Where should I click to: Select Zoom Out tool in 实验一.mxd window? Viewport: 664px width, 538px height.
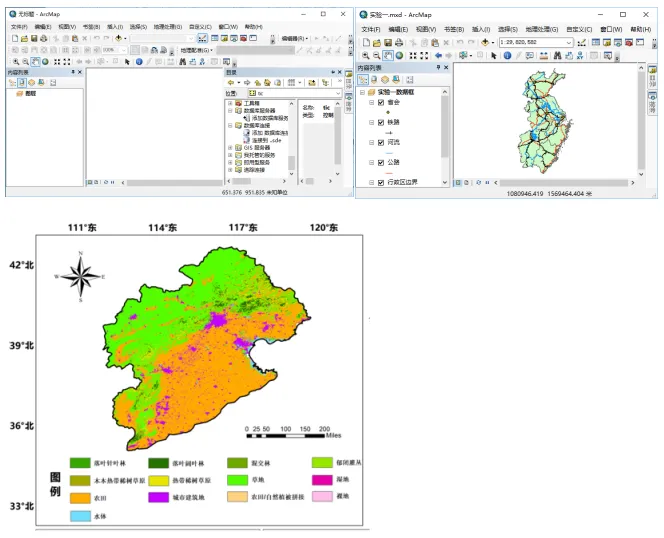(376, 55)
